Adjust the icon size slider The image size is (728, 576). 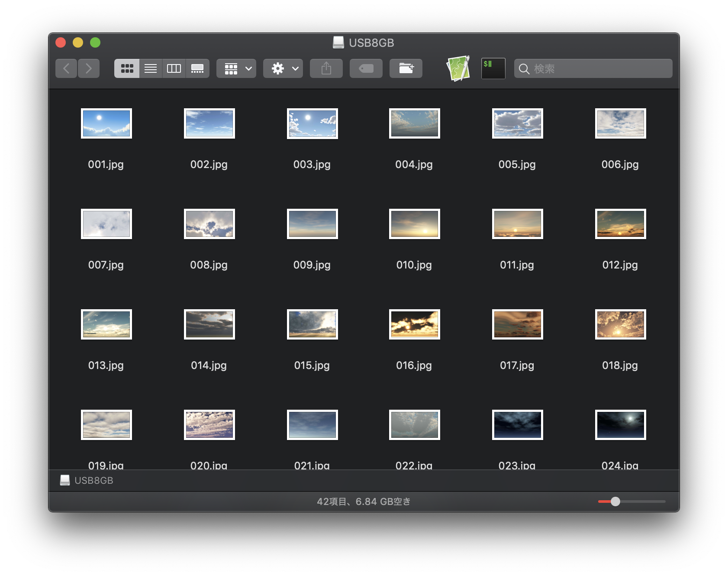click(x=615, y=502)
